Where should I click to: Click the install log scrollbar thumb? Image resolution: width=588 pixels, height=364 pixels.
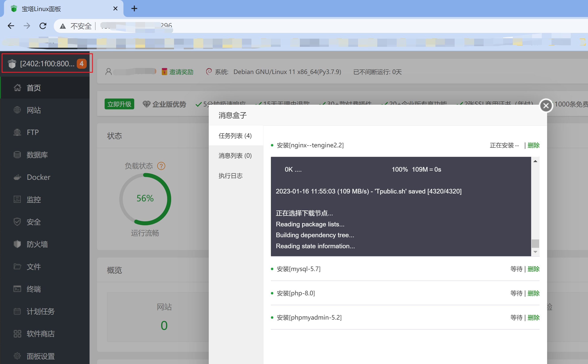535,243
